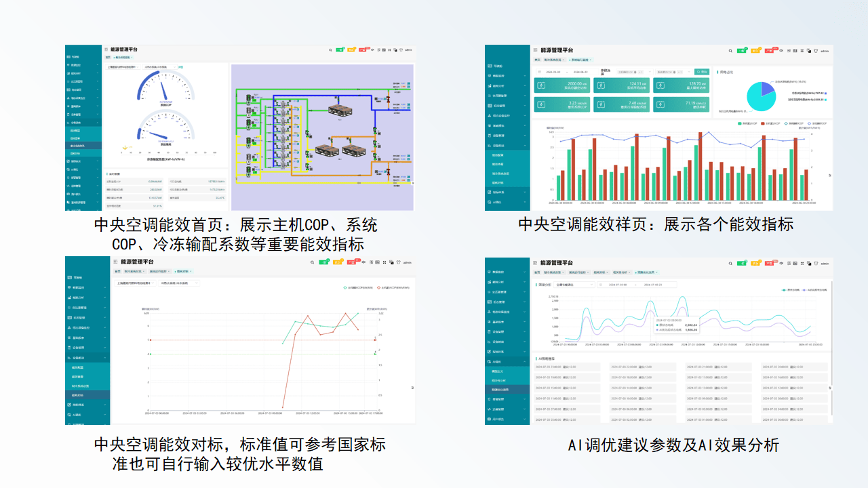Toggle the original-state legend in AI tuning chart

coord(791,289)
